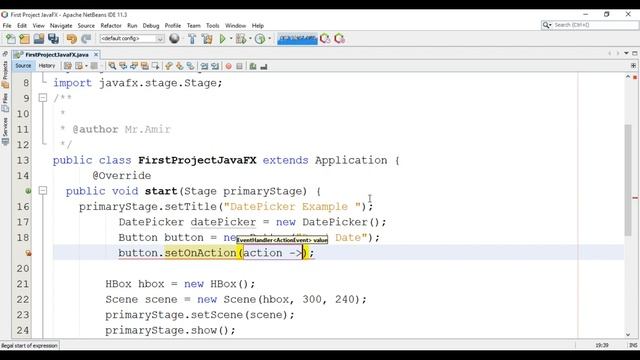
Task: Collapse start method fold at line 15
Action: [43, 191]
